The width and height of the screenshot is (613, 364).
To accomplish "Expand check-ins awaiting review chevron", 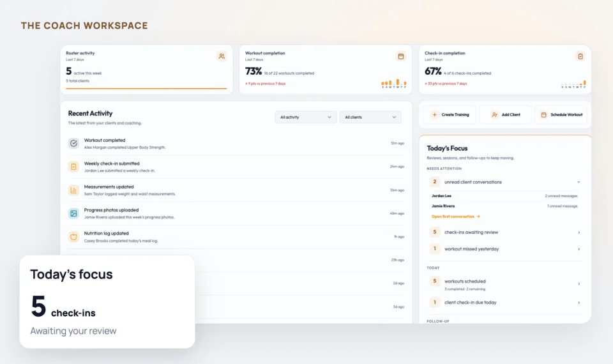I will 579,232.
